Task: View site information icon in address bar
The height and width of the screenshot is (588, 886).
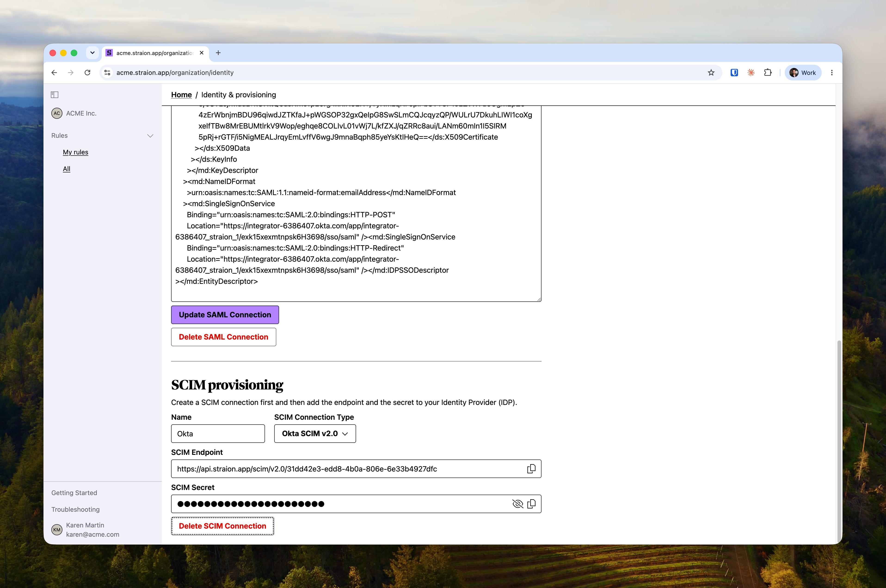Action: (107, 73)
